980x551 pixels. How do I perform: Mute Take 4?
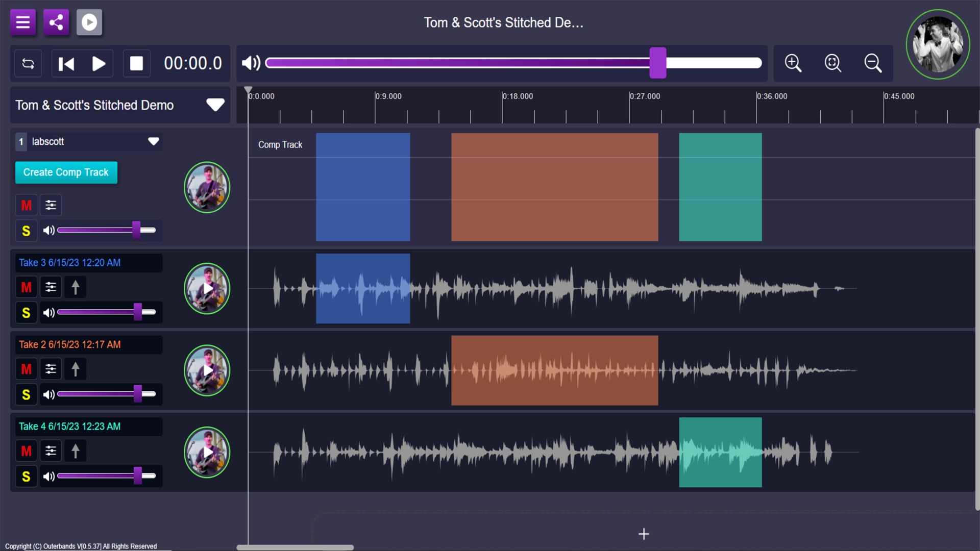point(26,451)
